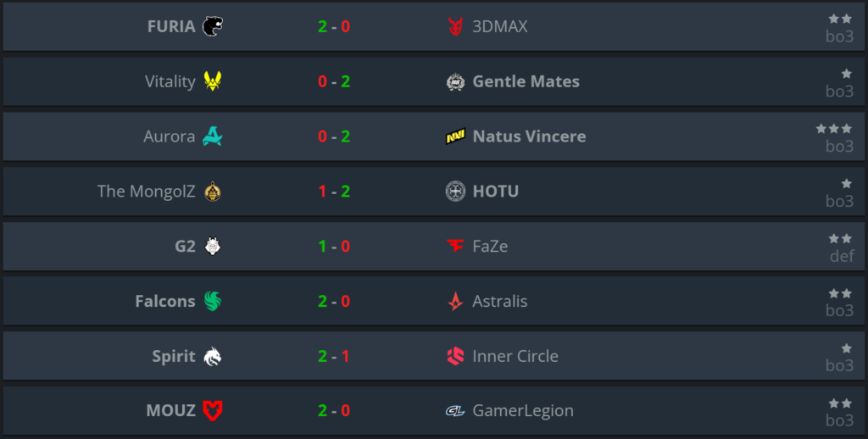Click the Aurora teal logo icon

pos(212,136)
